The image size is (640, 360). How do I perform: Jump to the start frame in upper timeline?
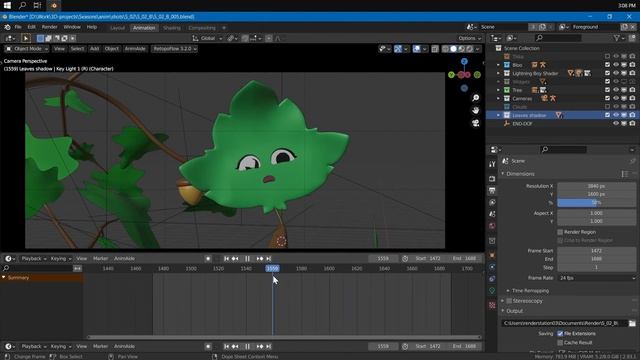(227, 258)
